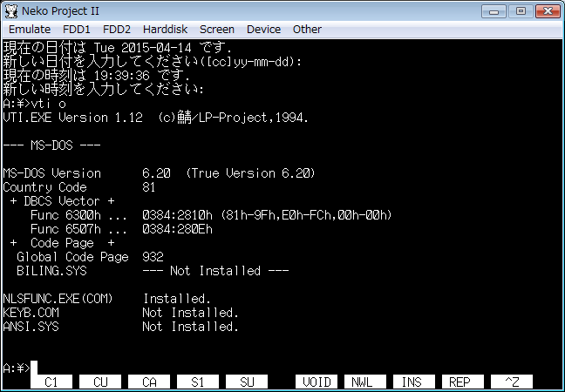Open the Other menu

point(307,29)
